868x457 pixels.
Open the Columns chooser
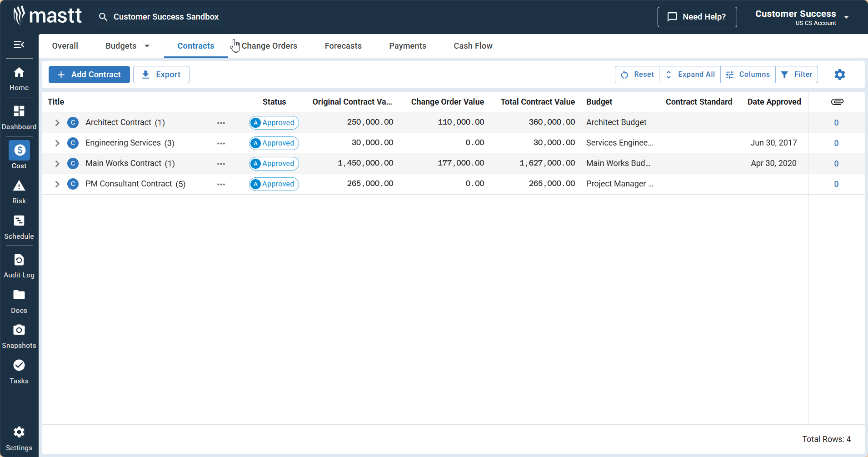click(748, 75)
